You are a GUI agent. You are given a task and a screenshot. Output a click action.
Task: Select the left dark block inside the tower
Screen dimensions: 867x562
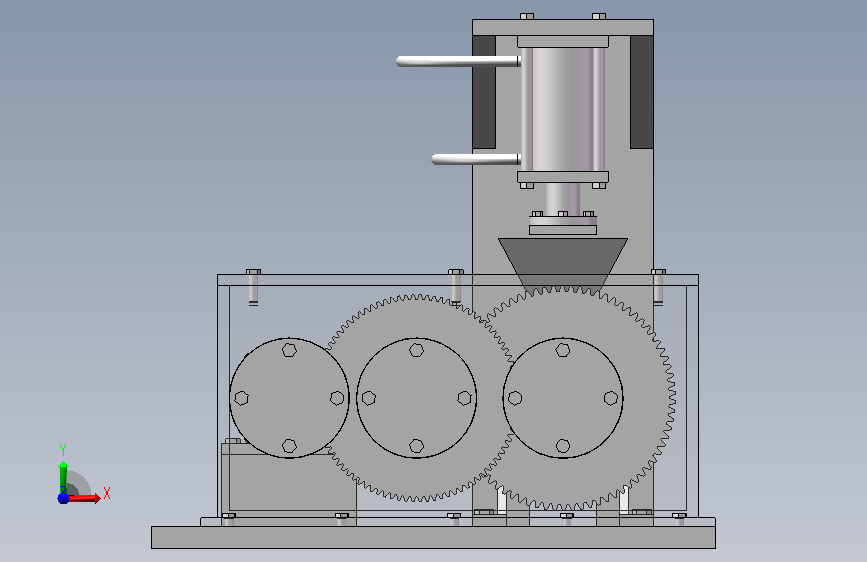(484, 92)
